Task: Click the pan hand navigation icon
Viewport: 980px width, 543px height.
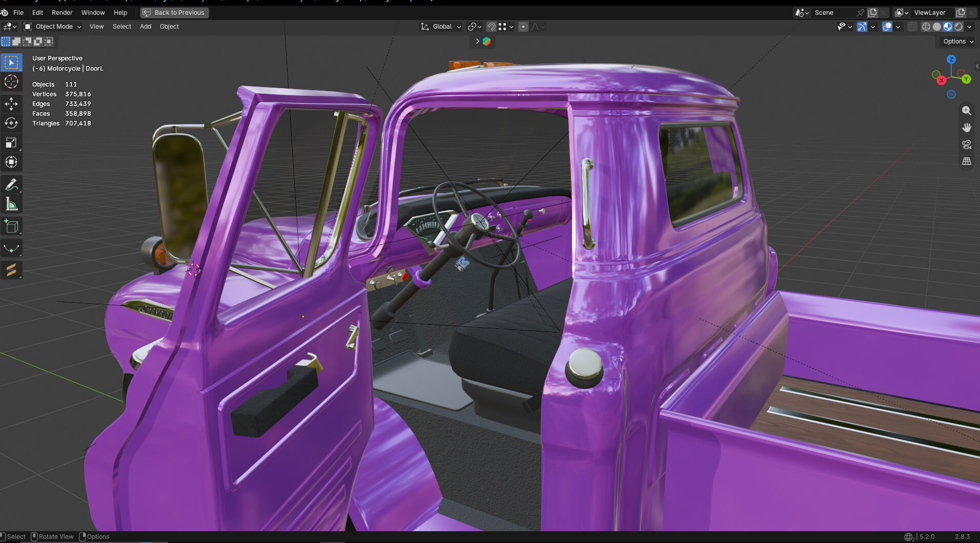Action: tap(967, 128)
